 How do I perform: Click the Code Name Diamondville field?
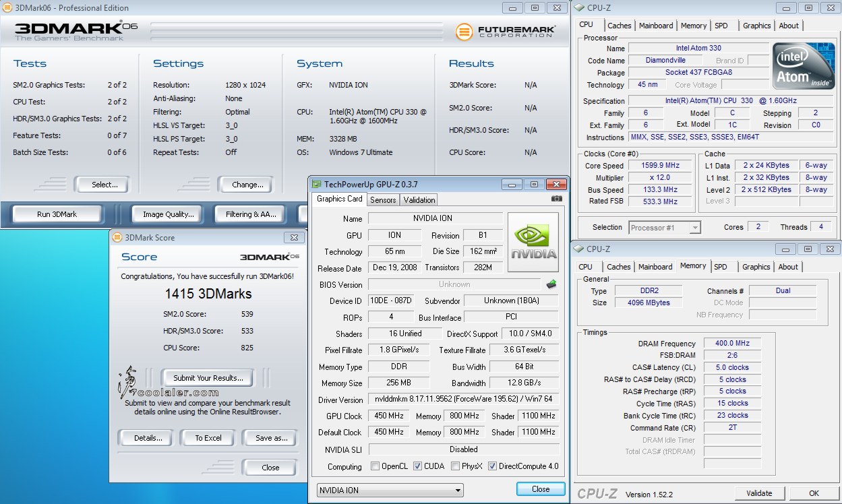pyautogui.click(x=665, y=61)
